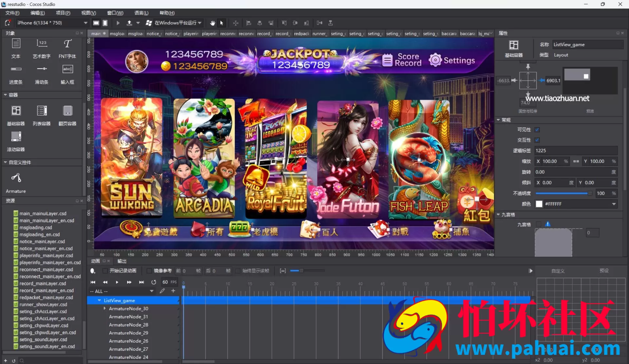Image resolution: width=629 pixels, height=364 pixels.
Task: Collapse the 容器 widget section
Action: click(5, 95)
